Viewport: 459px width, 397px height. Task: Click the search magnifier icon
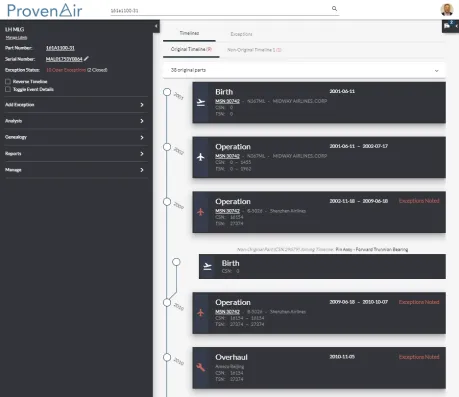tap(334, 9)
